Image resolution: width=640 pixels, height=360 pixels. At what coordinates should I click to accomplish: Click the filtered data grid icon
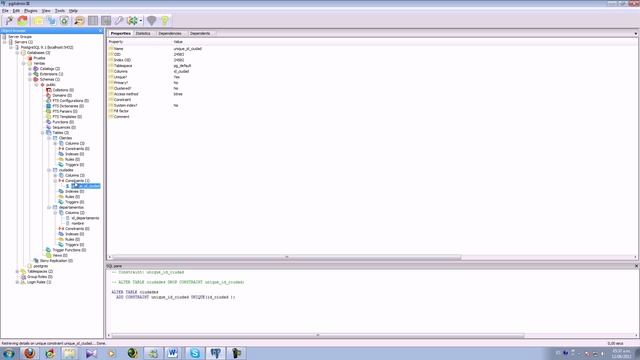(x=106, y=20)
